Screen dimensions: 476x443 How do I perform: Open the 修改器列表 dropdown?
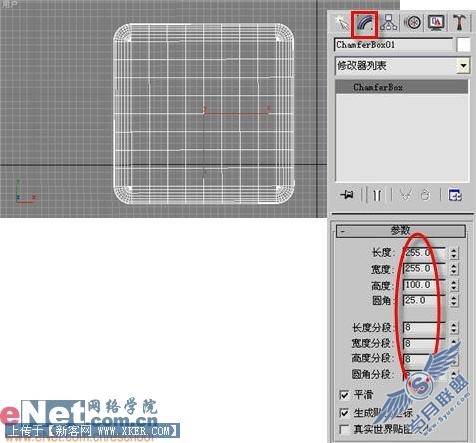[464, 66]
